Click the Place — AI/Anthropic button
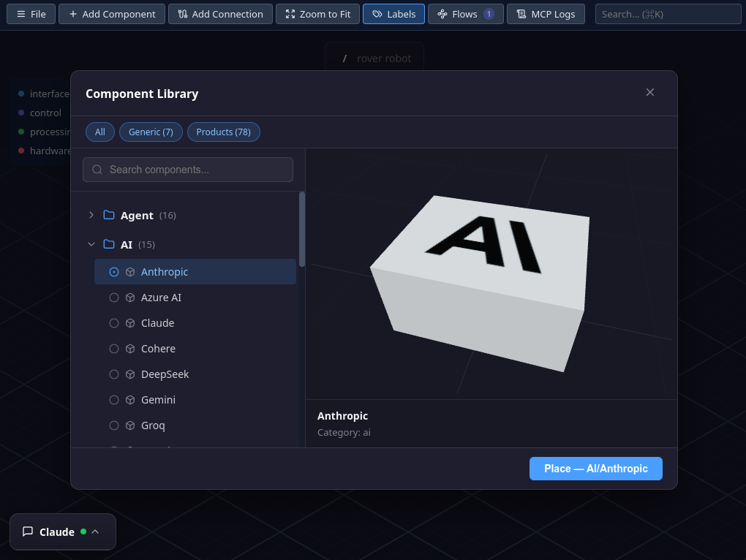 pos(595,468)
